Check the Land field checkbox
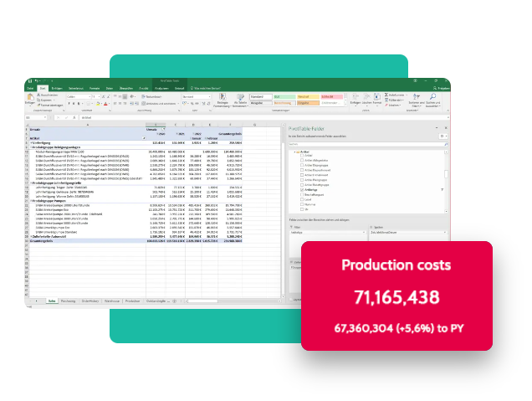This screenshot has height=401, width=532. 302,199
